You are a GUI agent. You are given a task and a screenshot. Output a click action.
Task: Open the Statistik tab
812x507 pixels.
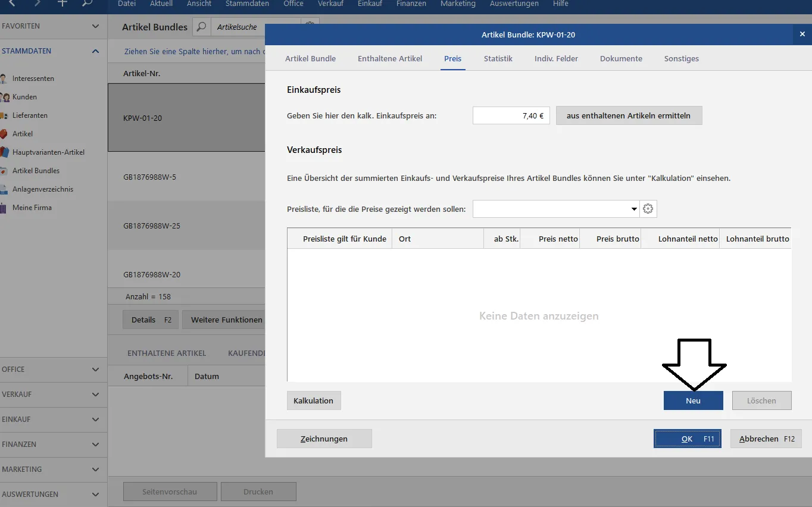[x=498, y=58]
